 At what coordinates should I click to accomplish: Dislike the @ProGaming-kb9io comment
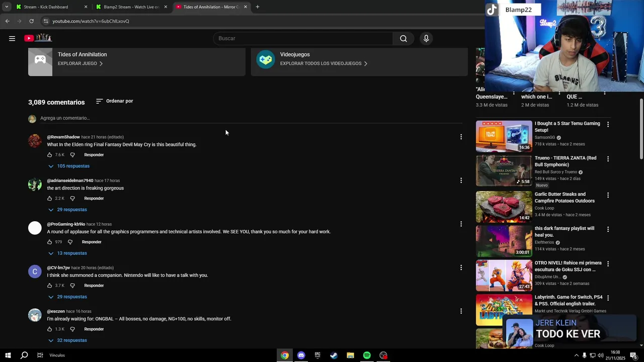(70, 242)
